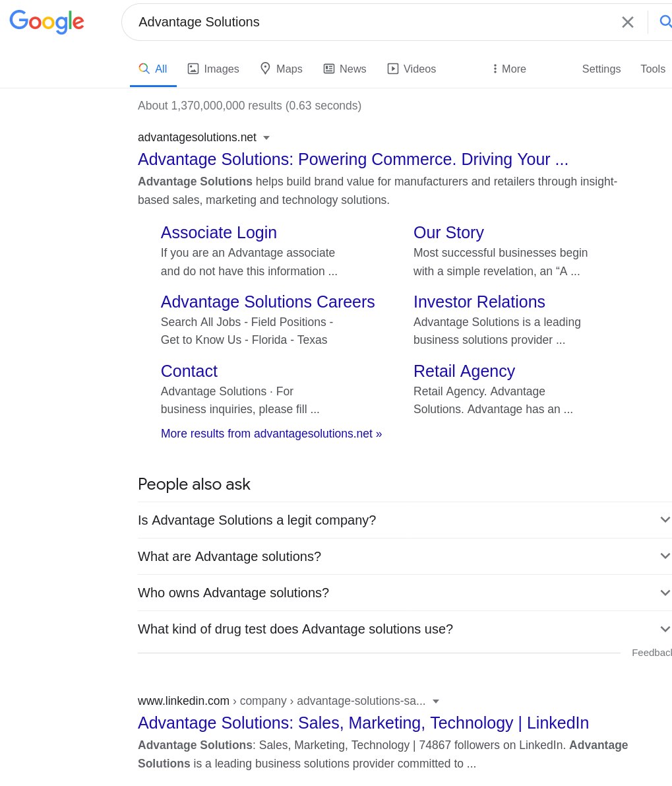The image size is (672, 786).
Task: Open Settings
Action: [x=601, y=69]
